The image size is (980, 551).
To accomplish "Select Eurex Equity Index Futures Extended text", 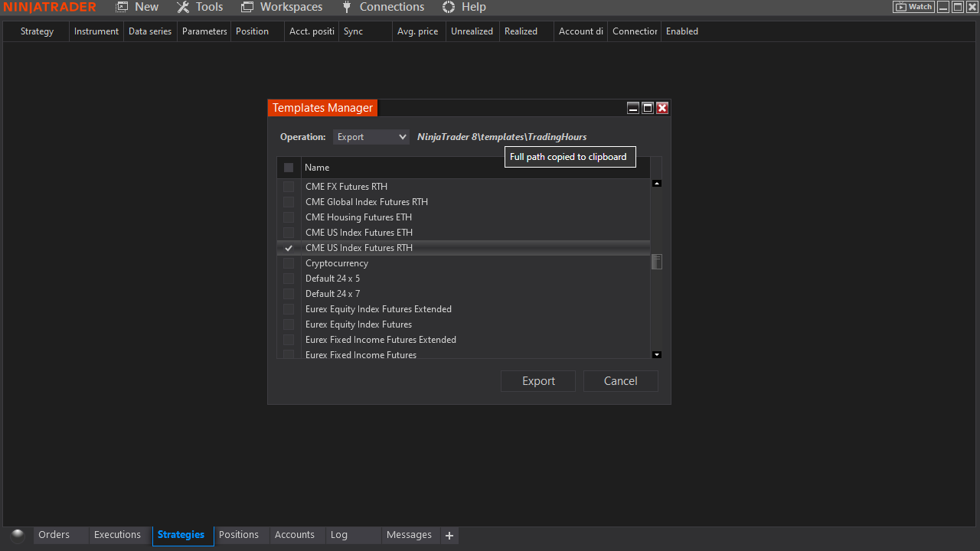I will click(378, 309).
